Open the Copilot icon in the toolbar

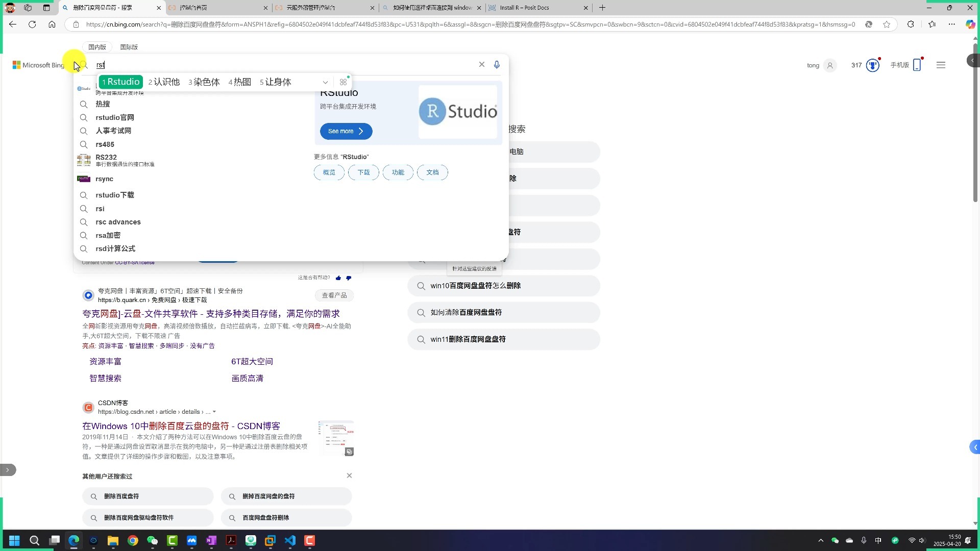pyautogui.click(x=970, y=24)
